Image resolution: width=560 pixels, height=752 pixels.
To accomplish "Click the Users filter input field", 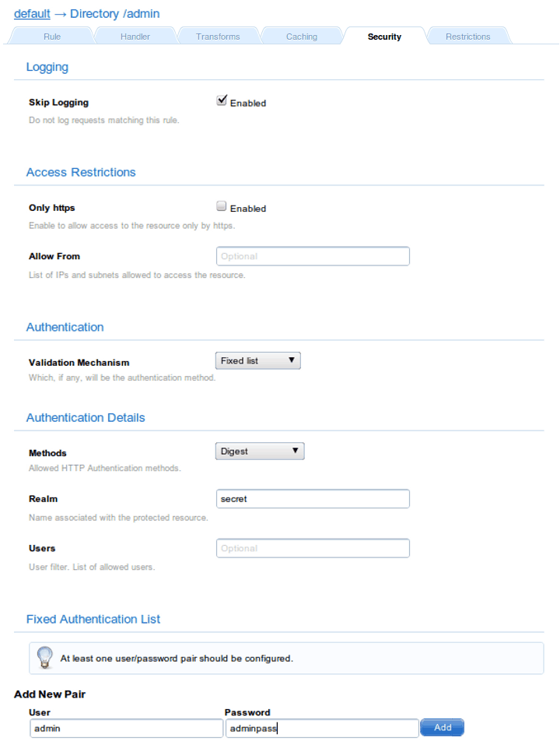I will coord(313,549).
